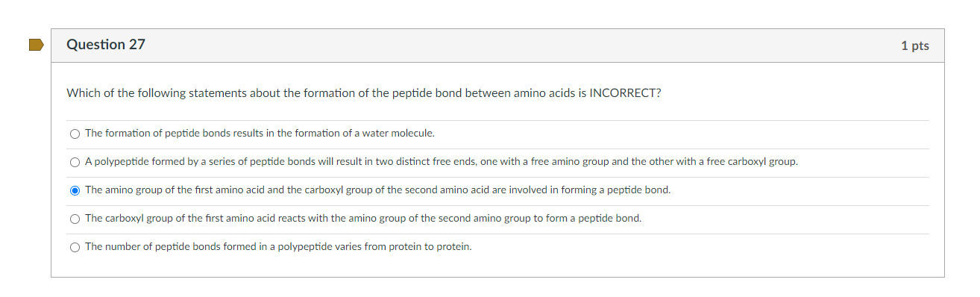Pick the radio for carboxyl group of first amino acid

[x=75, y=219]
